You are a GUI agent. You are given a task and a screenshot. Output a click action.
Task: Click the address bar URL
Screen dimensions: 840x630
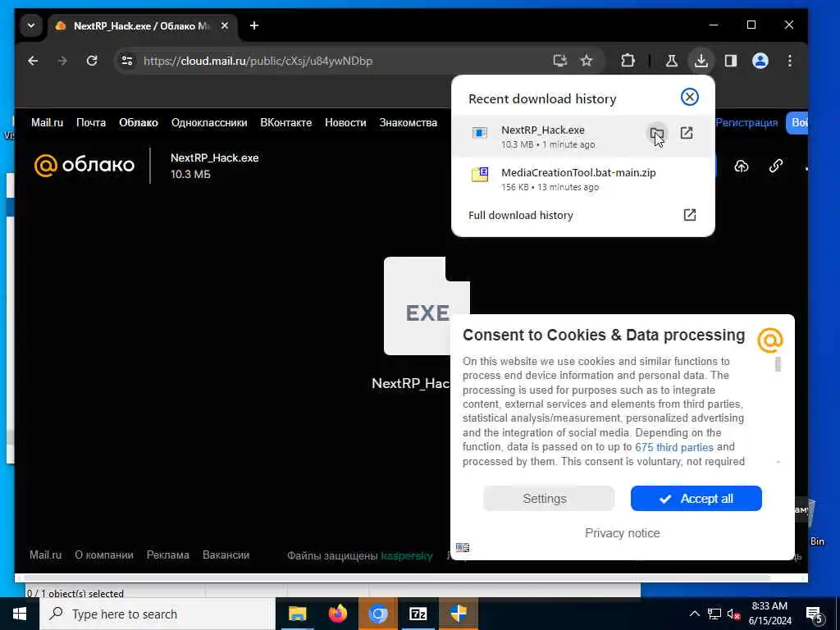pos(258,61)
